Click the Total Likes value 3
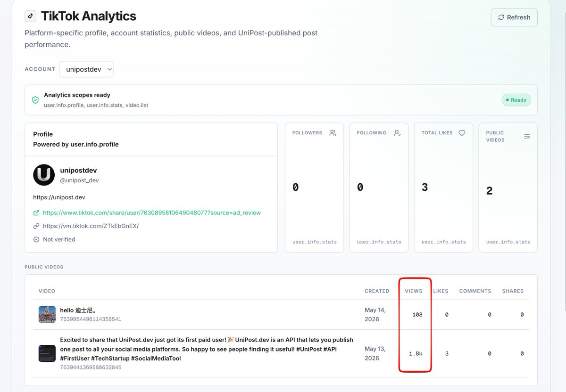The image size is (566, 392). tap(425, 188)
